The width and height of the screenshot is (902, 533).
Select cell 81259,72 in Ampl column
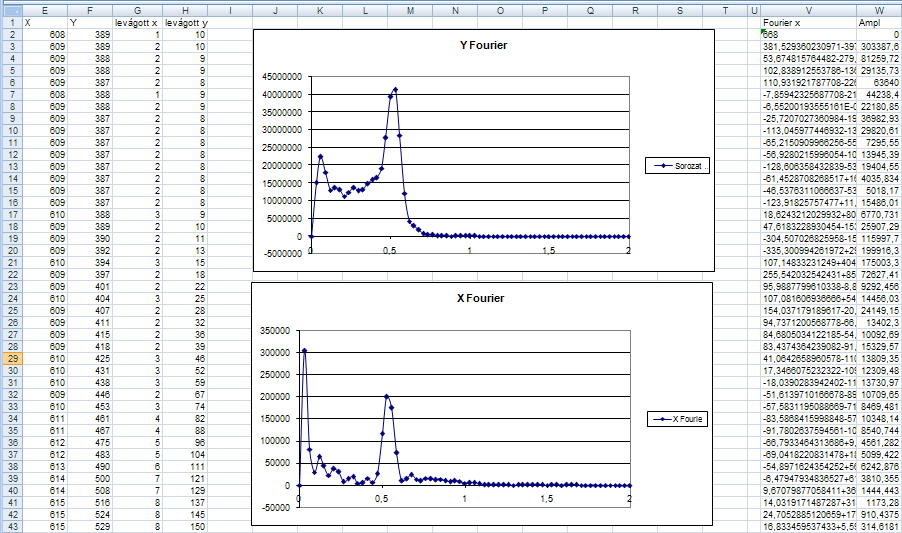tap(879, 59)
